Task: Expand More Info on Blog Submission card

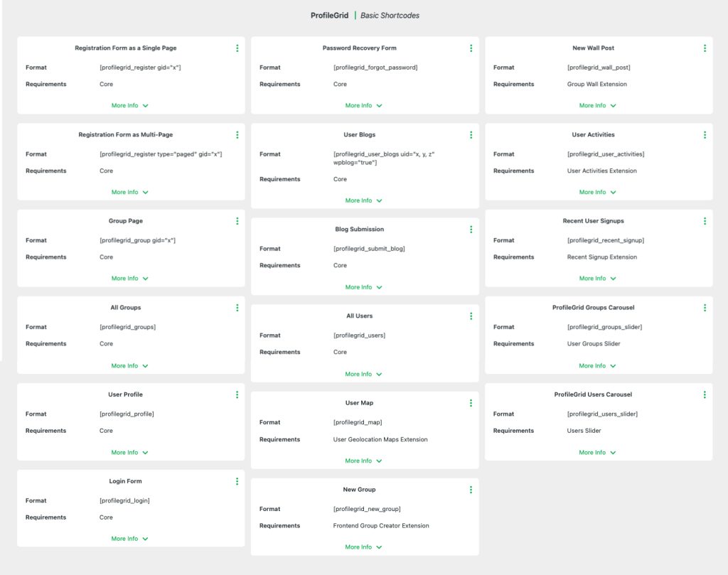Action: click(364, 287)
